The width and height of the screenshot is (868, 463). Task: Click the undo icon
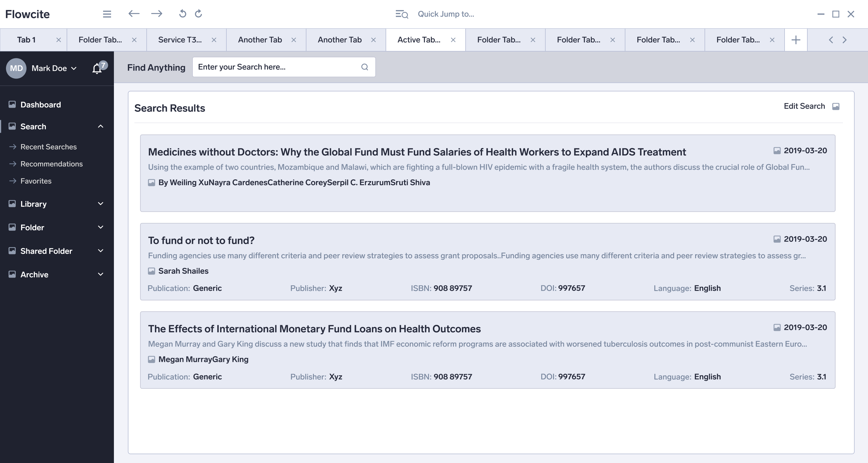point(182,14)
